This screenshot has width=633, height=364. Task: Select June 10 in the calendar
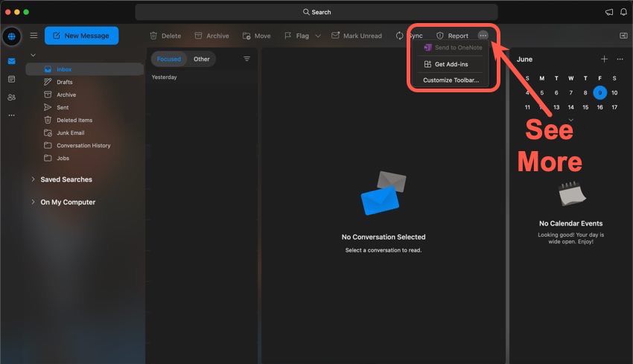click(x=614, y=92)
